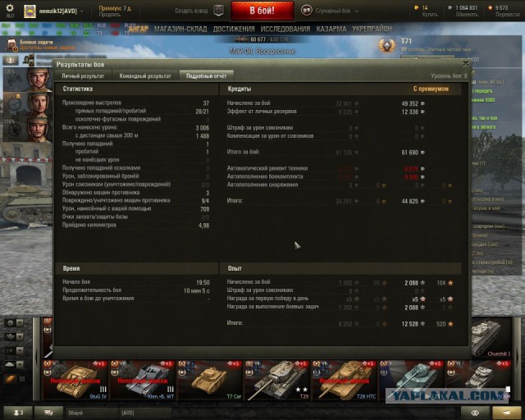The image size is (525, 420).
Task: Open ИССЛЕДОВАНИЯ menu
Action: [285, 30]
